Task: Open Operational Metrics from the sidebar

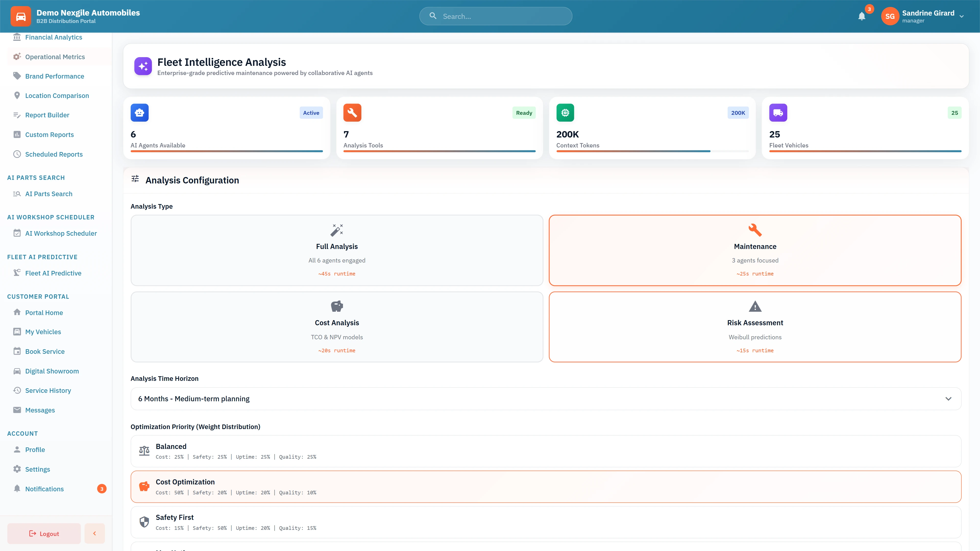Action: coord(55,57)
